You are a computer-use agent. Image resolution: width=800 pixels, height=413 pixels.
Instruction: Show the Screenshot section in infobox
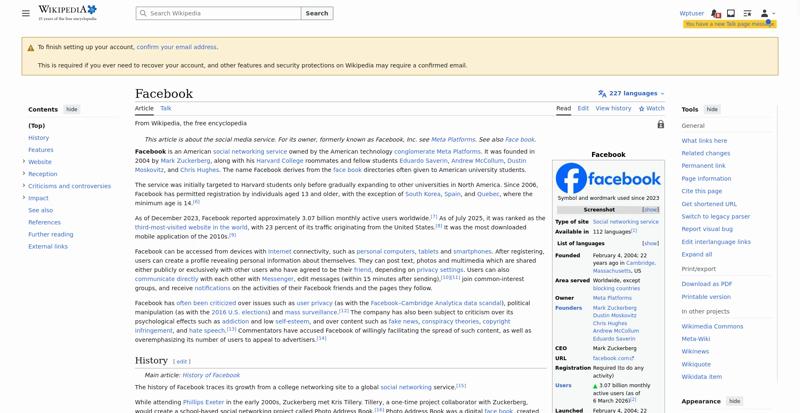(650, 210)
